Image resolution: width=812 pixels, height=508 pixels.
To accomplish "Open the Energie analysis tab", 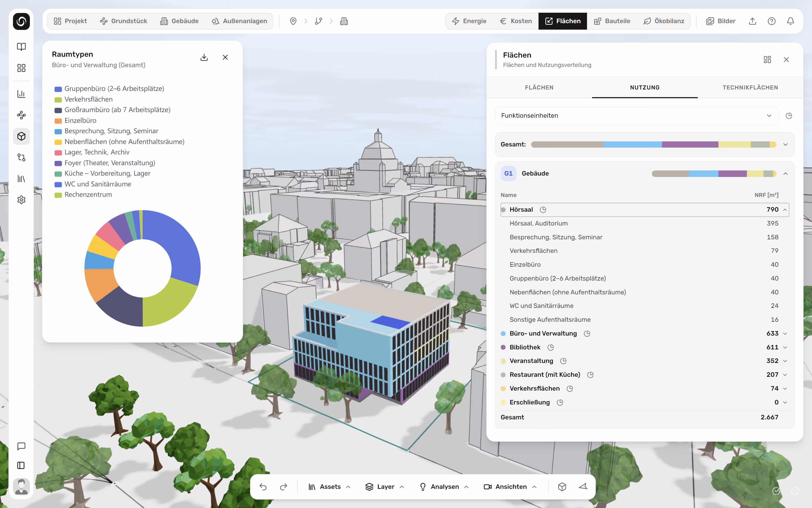I will coord(469,21).
